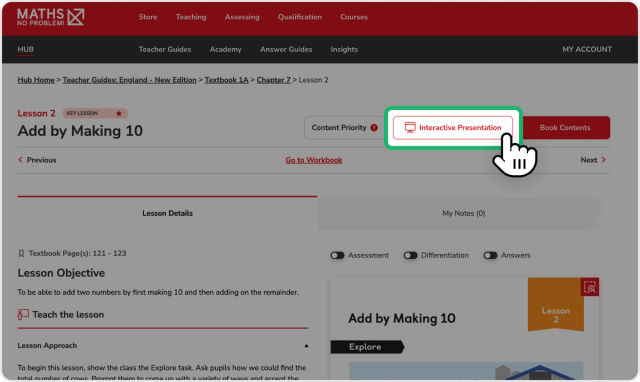Toggle the Differentiation switch

click(x=411, y=255)
